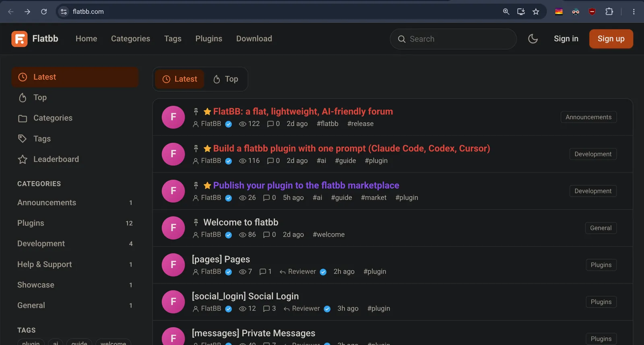The image size is (644, 345).
Task: Click the browser back arrow
Action: [11, 12]
